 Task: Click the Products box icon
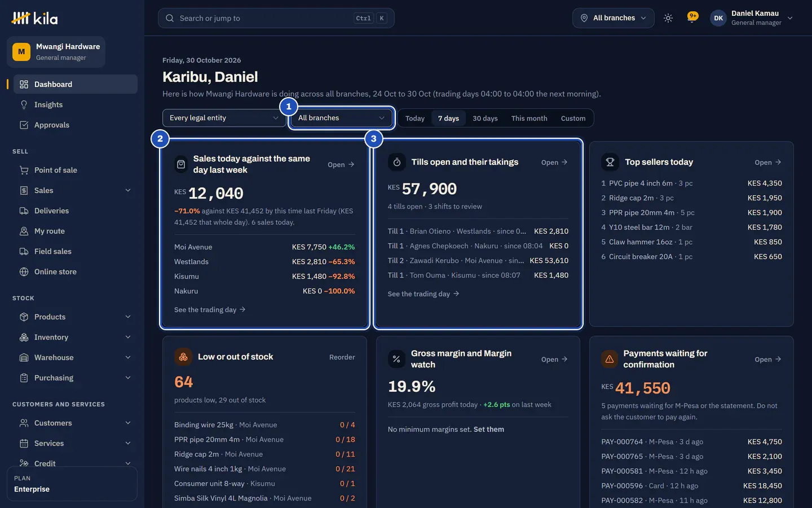pos(24,317)
